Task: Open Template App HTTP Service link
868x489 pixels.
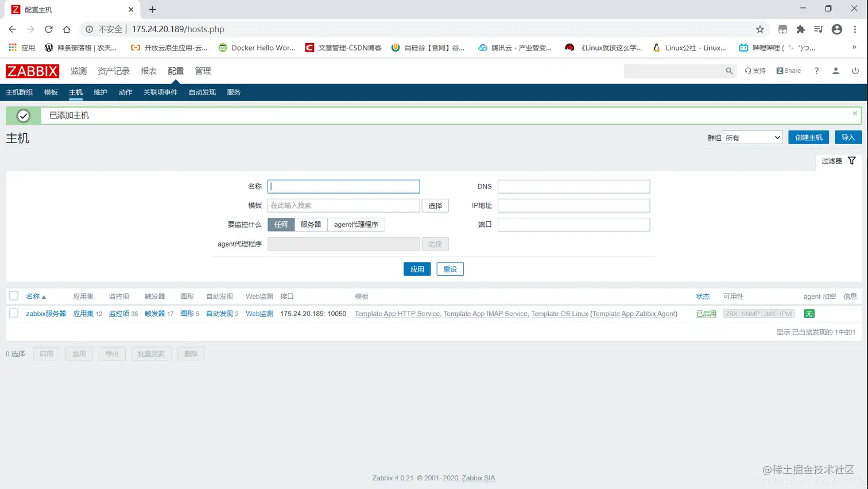Action: point(397,314)
